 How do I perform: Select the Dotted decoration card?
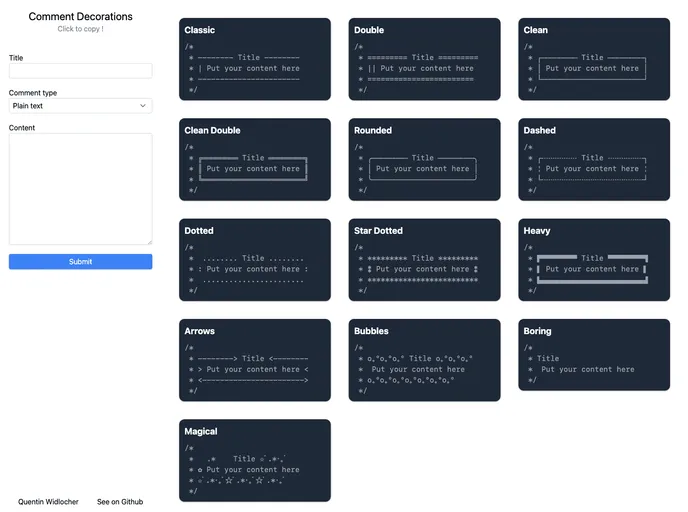(254, 260)
